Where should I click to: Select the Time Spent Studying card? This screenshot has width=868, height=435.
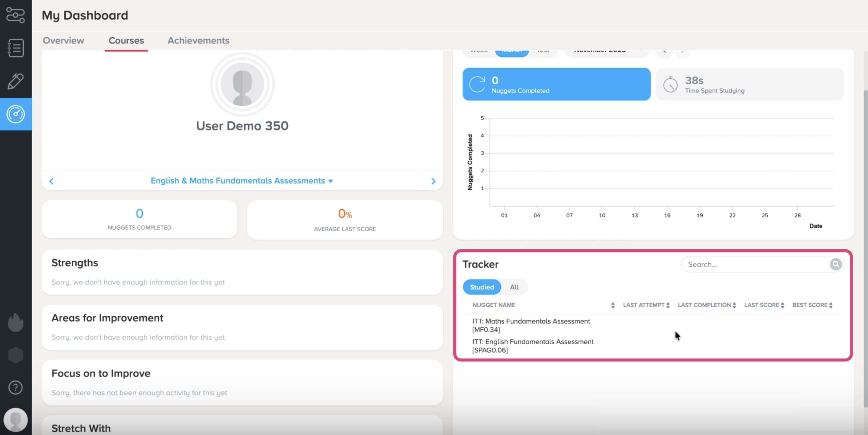(x=749, y=85)
